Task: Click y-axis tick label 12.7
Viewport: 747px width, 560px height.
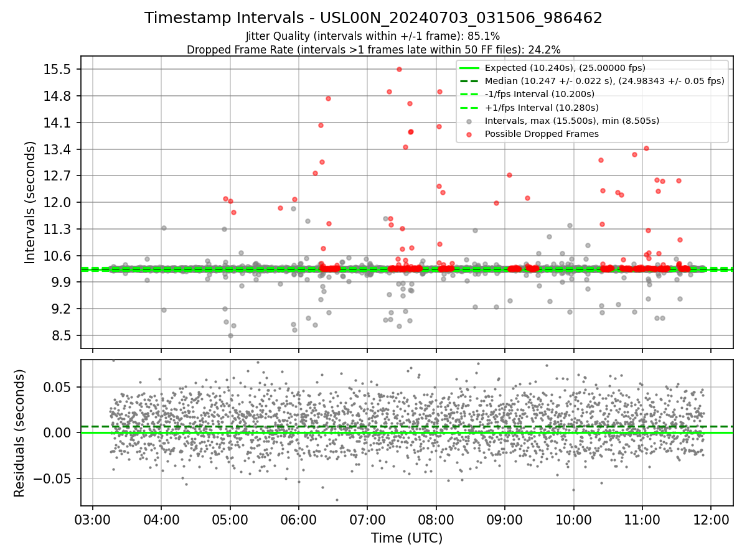Action: coord(57,175)
